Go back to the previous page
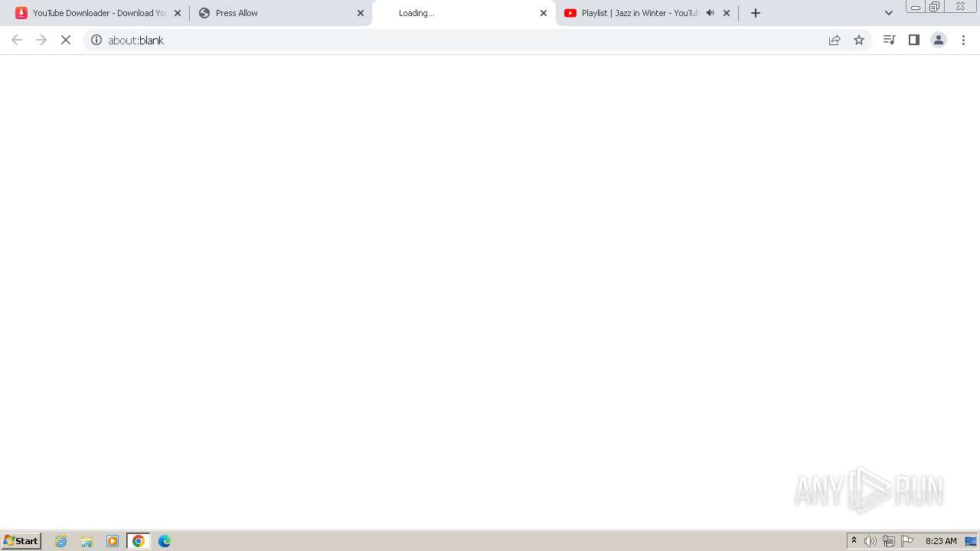Image resolution: width=980 pixels, height=551 pixels. [x=17, y=40]
